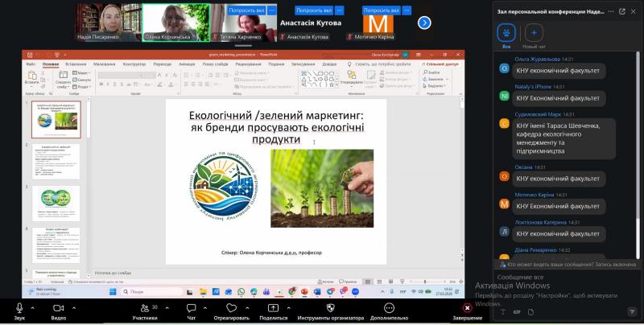Screen dimensions: 644x325
Task: Expand the arrow next to Участники
Action: pyautogui.click(x=166, y=307)
